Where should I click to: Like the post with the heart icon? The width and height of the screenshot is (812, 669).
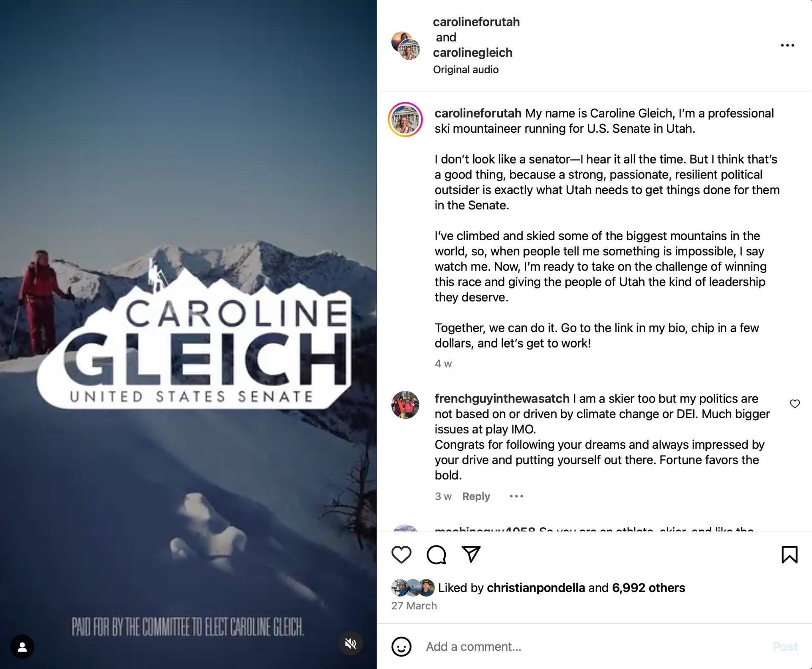pos(401,554)
